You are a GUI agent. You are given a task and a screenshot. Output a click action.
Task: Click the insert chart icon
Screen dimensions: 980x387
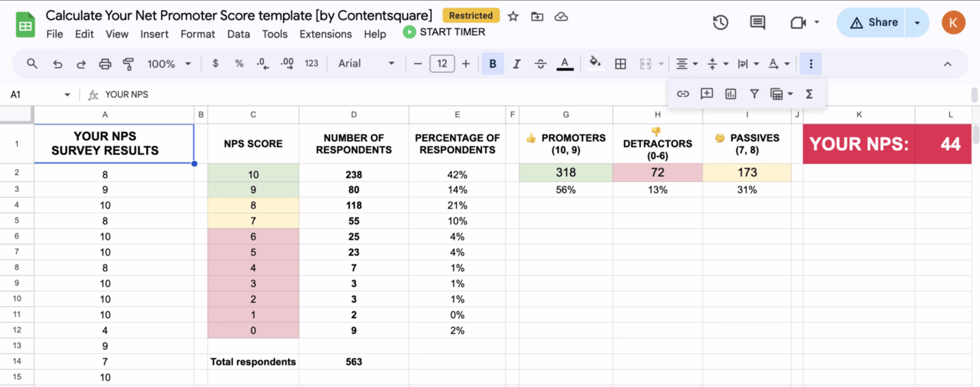[x=730, y=94]
